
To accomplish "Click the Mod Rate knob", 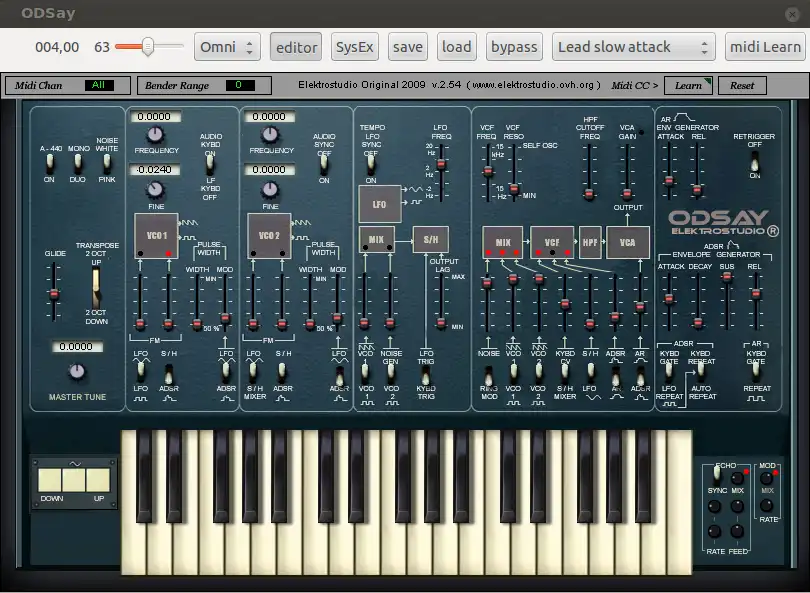I will 767,505.
